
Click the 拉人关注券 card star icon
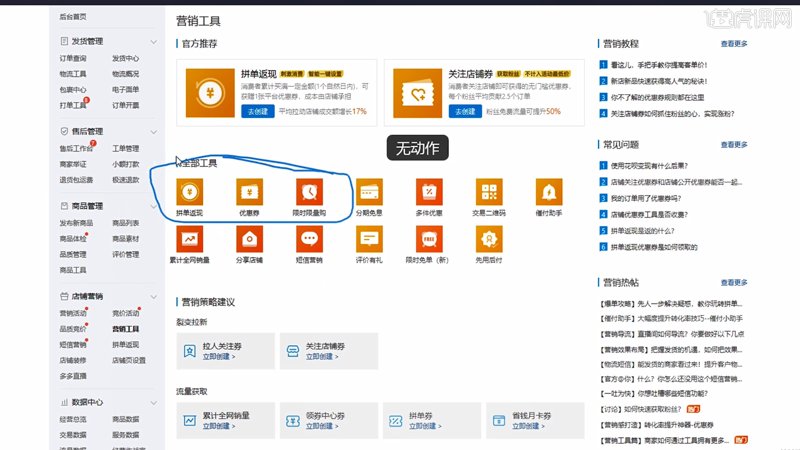click(190, 351)
